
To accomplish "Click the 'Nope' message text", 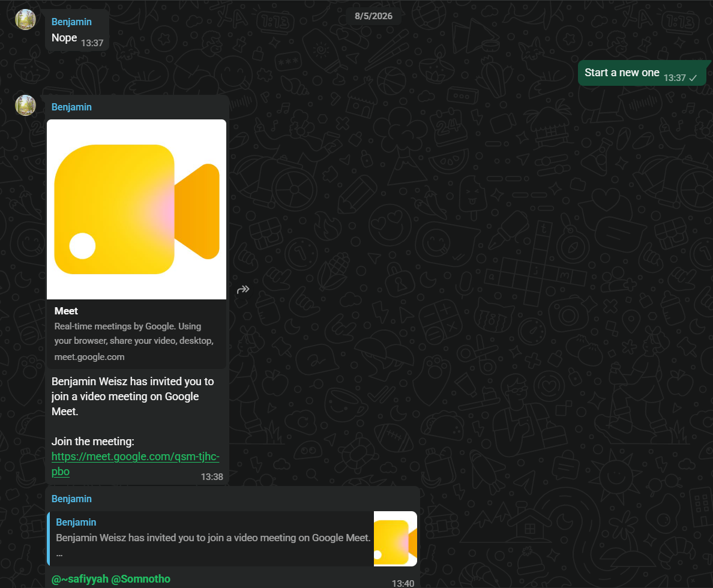I will click(x=64, y=38).
